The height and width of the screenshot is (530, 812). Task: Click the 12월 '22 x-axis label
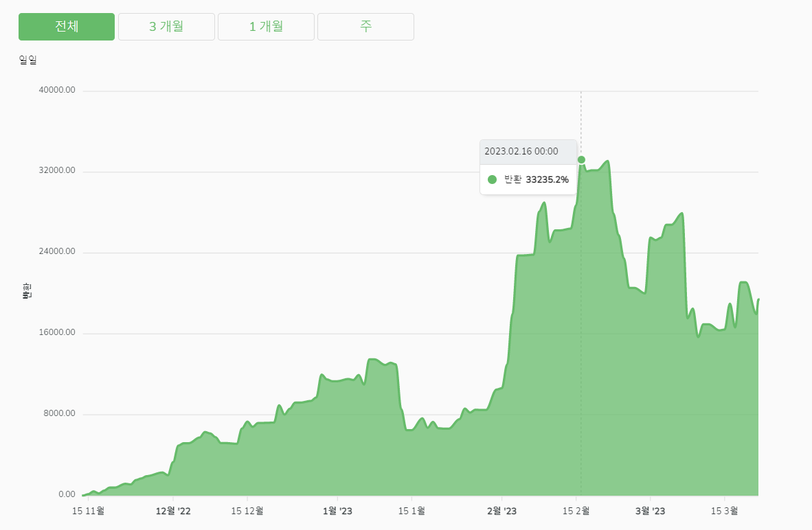point(173,511)
